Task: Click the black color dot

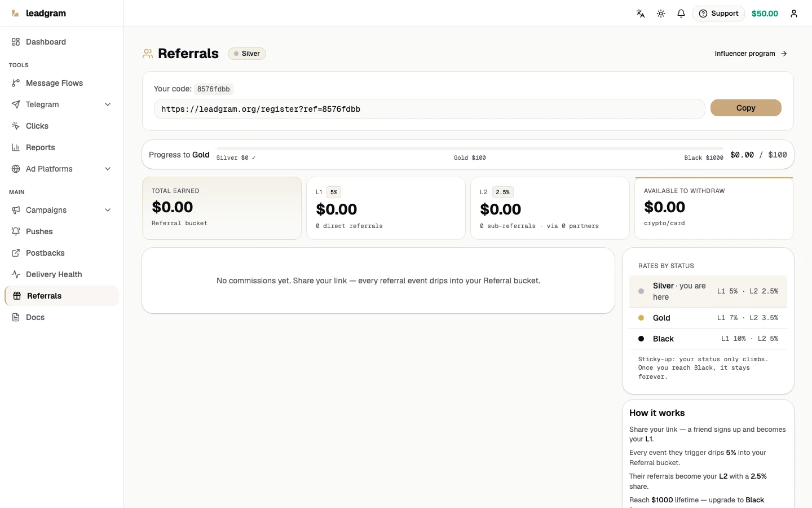Action: coord(641,339)
